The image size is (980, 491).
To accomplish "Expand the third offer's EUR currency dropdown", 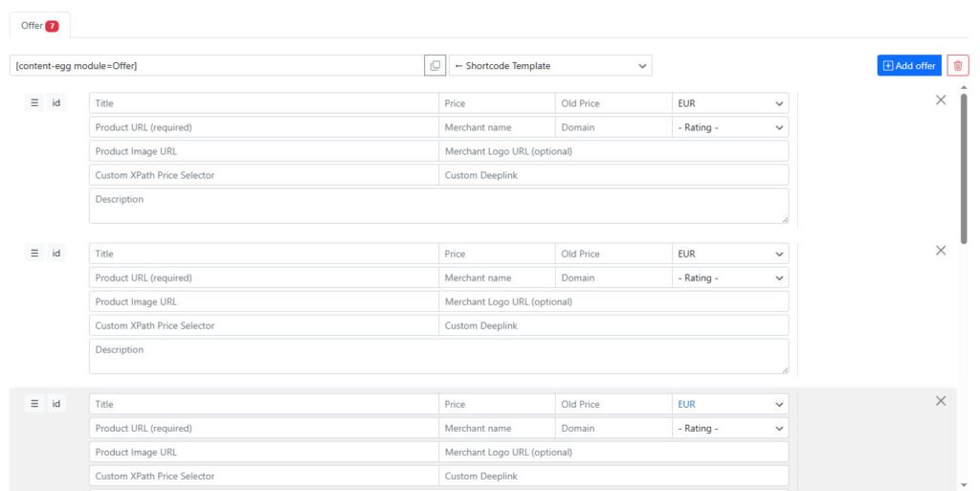I will [x=730, y=404].
